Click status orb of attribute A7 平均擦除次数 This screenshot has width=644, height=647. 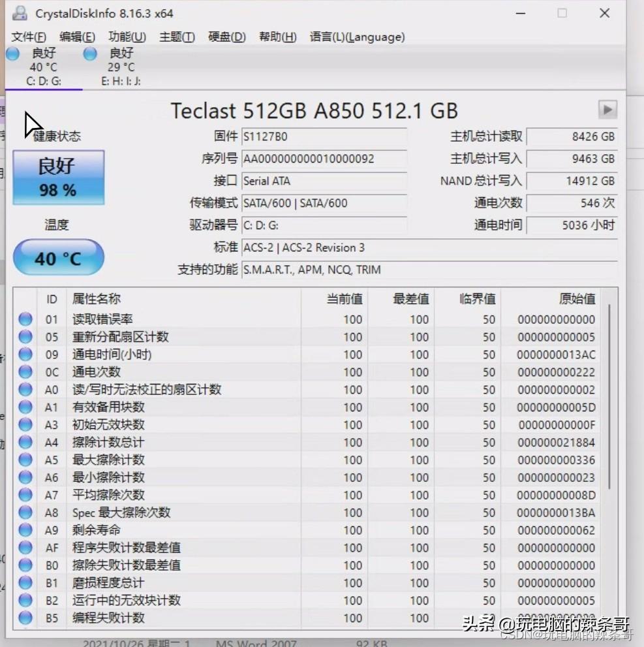pos(25,494)
